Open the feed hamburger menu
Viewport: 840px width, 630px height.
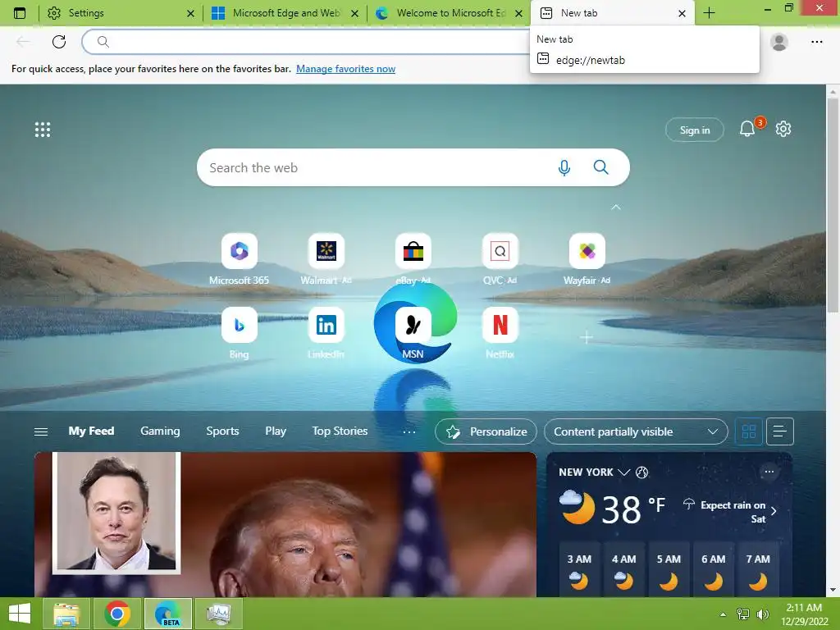41,431
